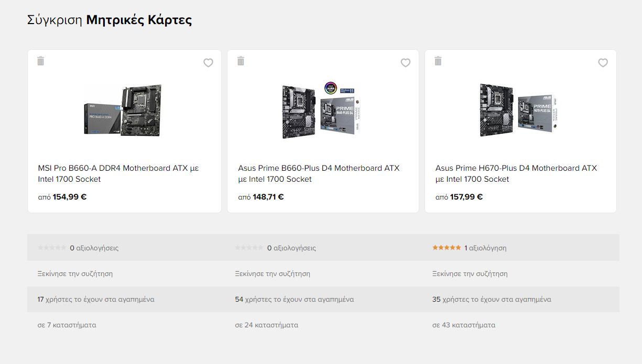Open MSI Pro B660-A product image
The height and width of the screenshot is (364, 642).
[x=124, y=111]
